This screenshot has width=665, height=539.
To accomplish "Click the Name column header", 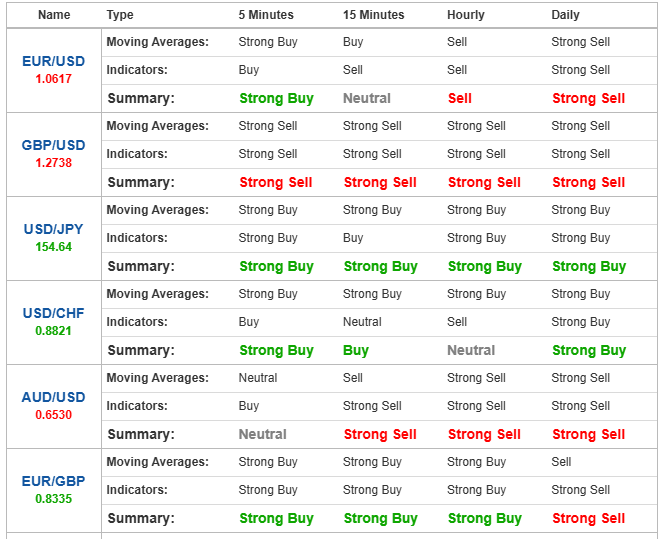I will (54, 15).
